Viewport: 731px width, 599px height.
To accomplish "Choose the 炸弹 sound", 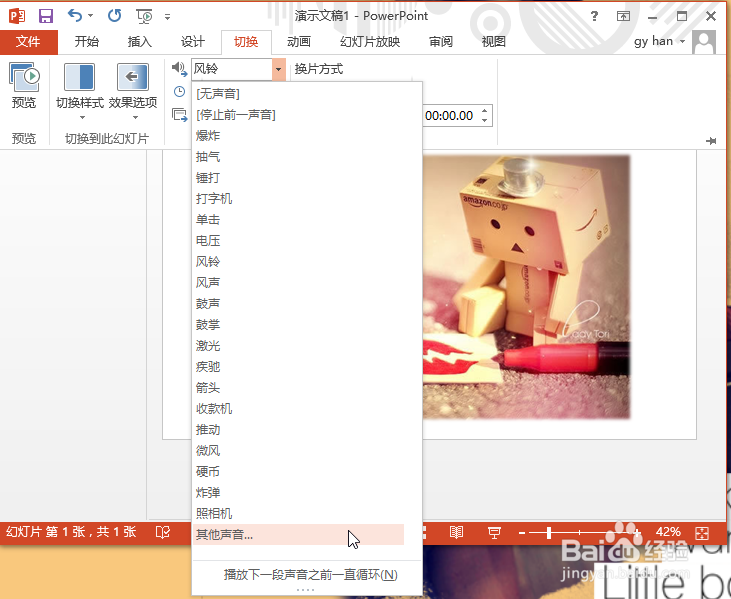I will pos(298,492).
